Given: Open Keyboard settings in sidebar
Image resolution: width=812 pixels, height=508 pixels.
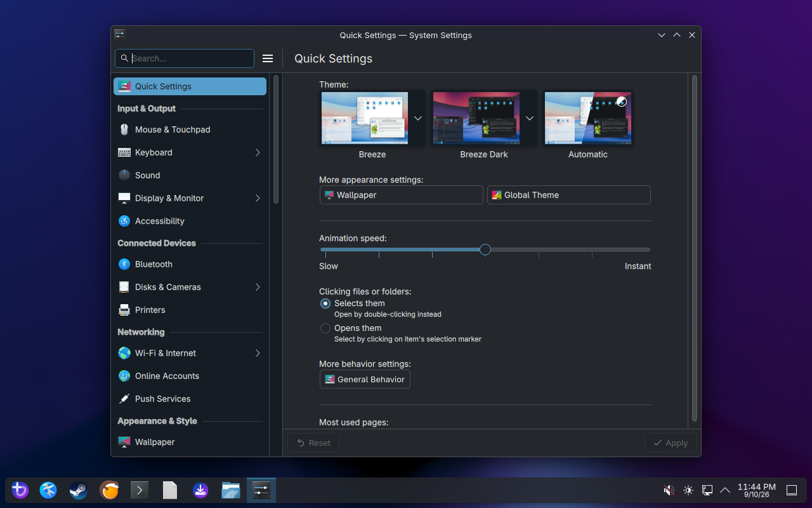Looking at the screenshot, I should 190,152.
